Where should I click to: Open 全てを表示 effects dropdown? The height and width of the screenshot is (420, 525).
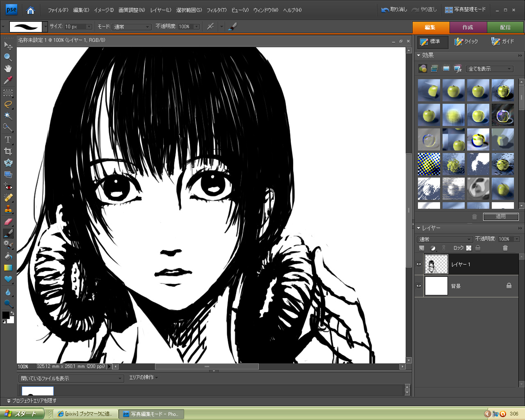click(x=490, y=69)
